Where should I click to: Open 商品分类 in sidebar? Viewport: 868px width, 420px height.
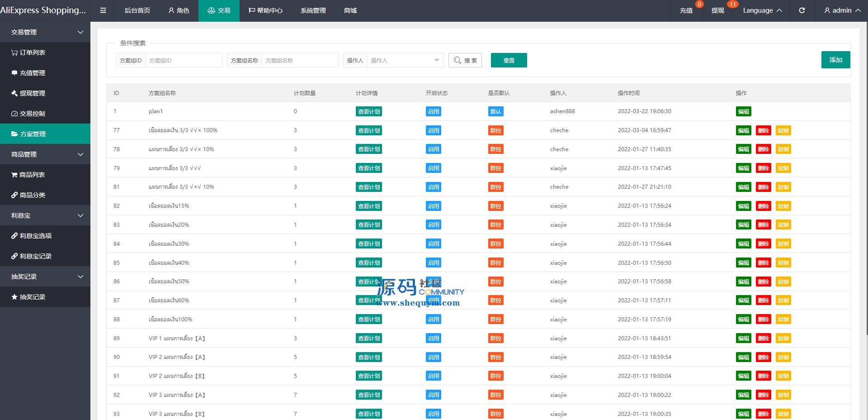45,195
